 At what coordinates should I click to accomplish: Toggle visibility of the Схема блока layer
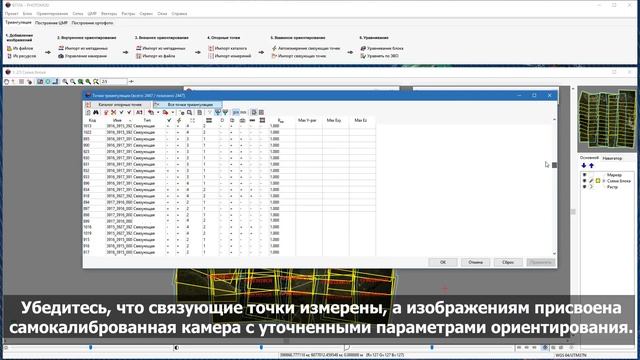pos(584,180)
